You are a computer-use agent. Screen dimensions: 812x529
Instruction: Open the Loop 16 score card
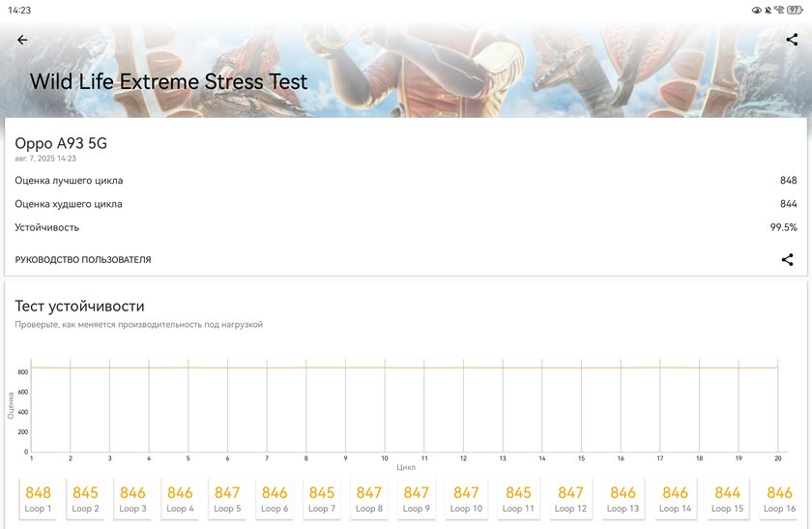click(x=780, y=499)
